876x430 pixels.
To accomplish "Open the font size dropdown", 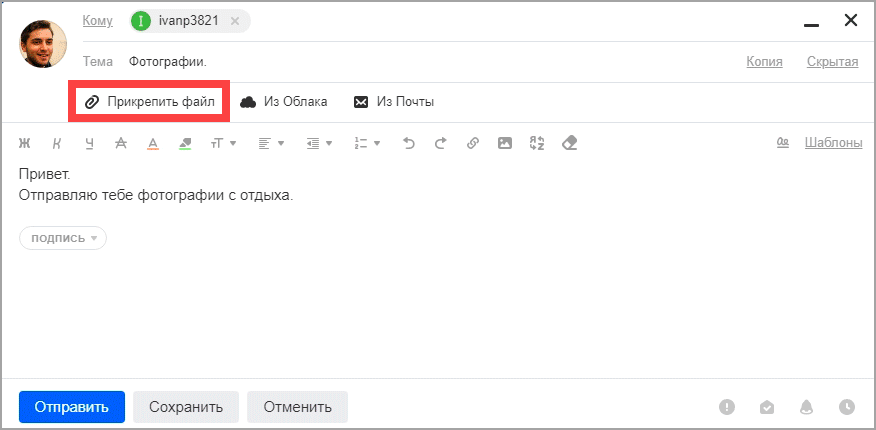I will pos(222,143).
